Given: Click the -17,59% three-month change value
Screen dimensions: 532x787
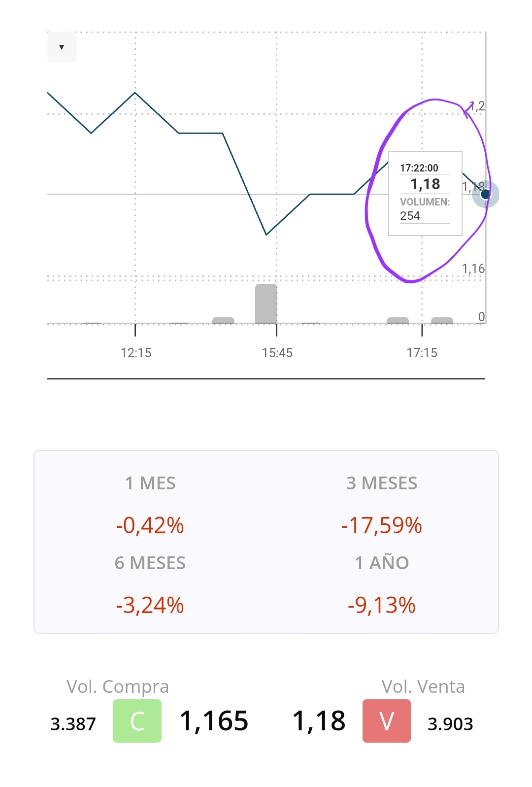Looking at the screenshot, I should click(x=382, y=525).
